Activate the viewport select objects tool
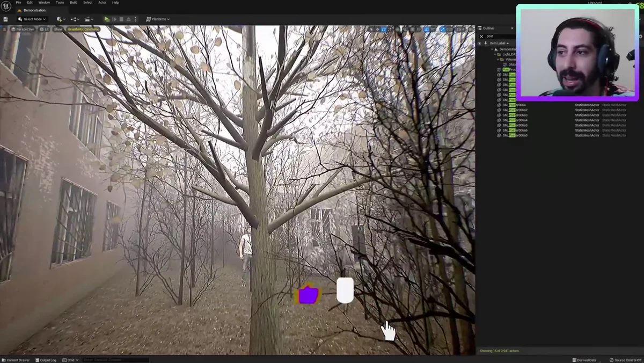 click(x=371, y=29)
